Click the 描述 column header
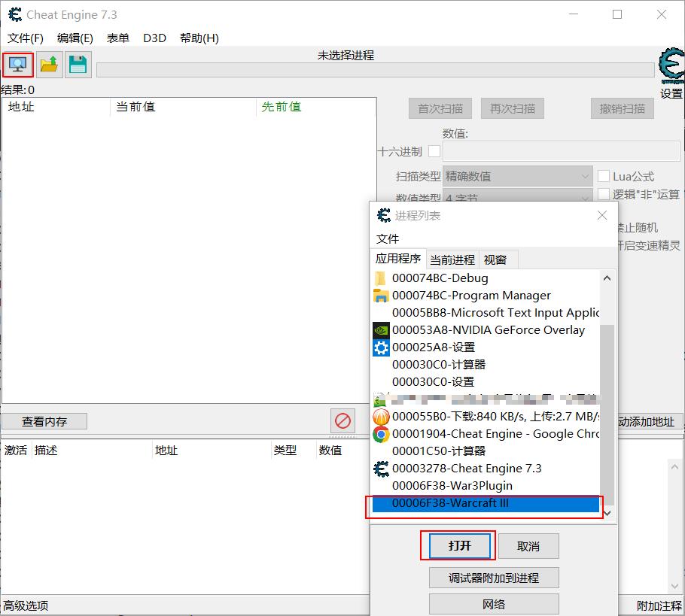The image size is (685, 616). (x=92, y=451)
